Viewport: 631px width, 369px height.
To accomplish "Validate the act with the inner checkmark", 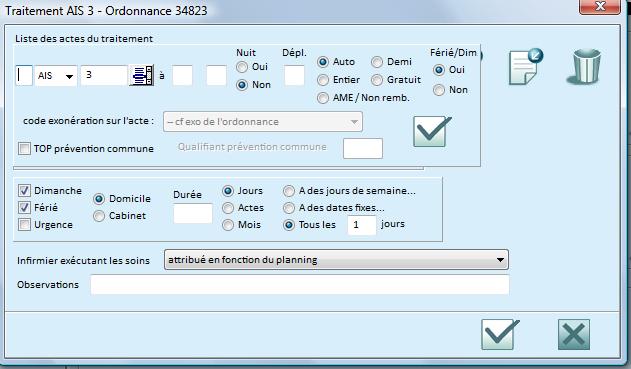I will [432, 131].
